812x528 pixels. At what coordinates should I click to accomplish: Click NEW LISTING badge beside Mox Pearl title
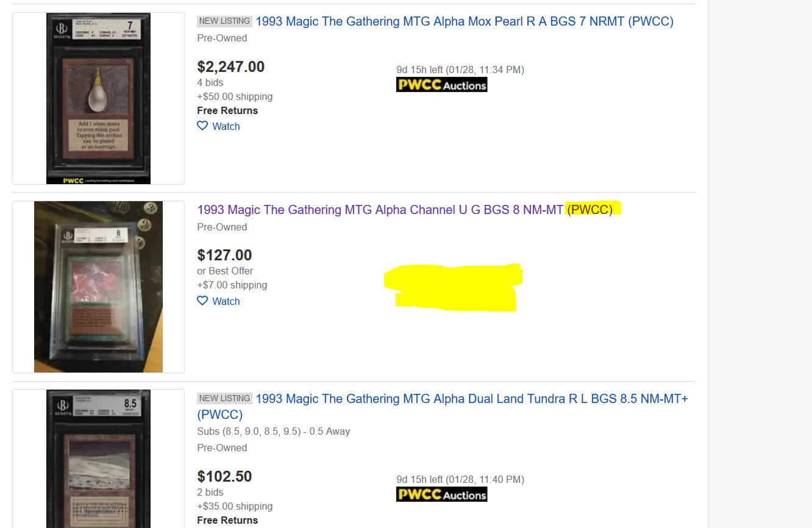pyautogui.click(x=224, y=21)
